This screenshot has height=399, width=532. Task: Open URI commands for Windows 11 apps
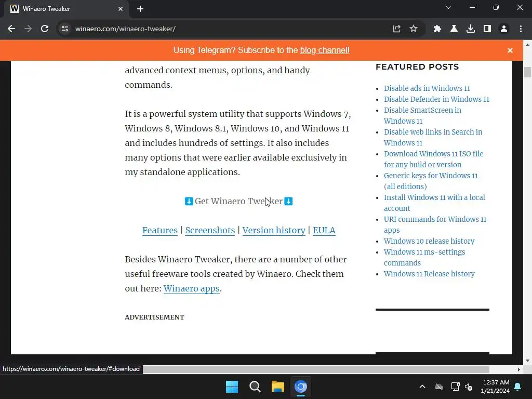435,224
